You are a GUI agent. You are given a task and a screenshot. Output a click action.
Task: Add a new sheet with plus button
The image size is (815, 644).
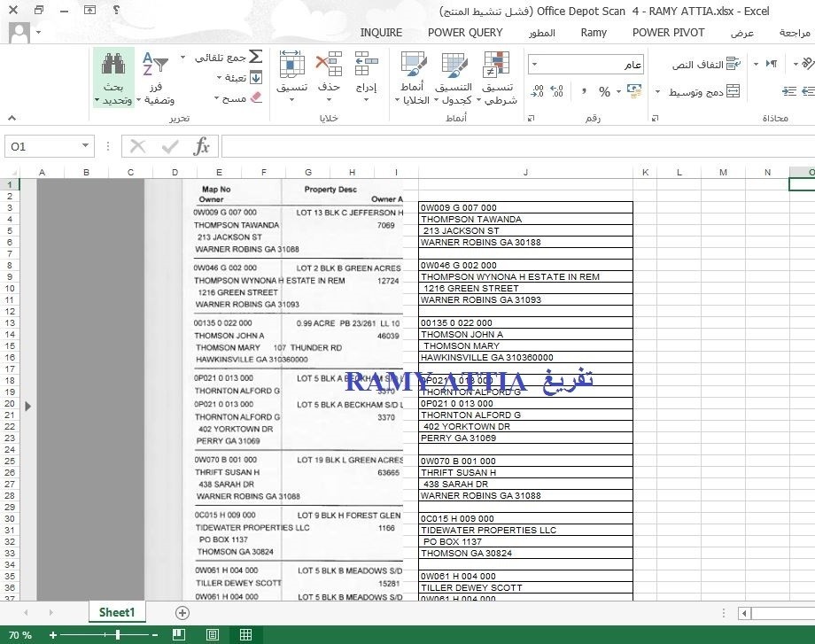[182, 612]
